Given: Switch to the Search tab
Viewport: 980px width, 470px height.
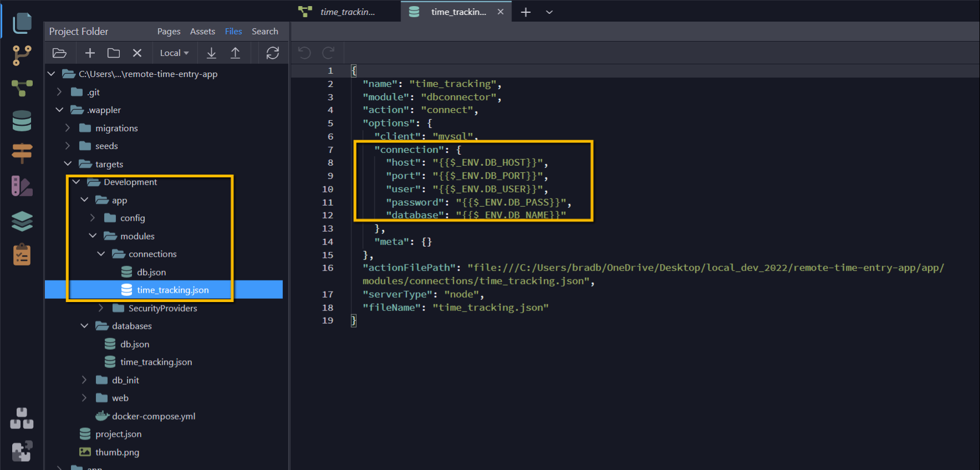Looking at the screenshot, I should click(x=265, y=32).
